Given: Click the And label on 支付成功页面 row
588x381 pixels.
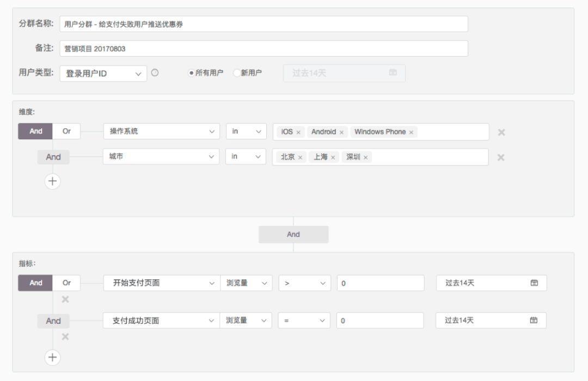Looking at the screenshot, I should tap(53, 321).
